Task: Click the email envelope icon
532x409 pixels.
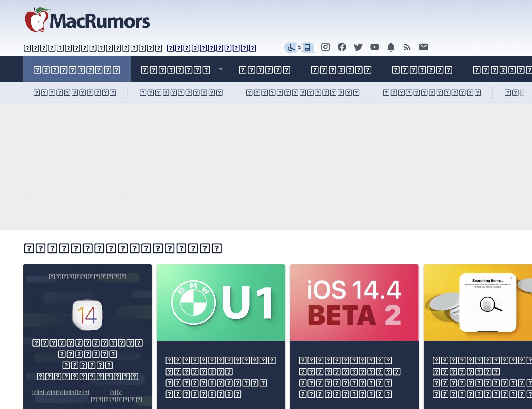Action: pyautogui.click(x=423, y=47)
